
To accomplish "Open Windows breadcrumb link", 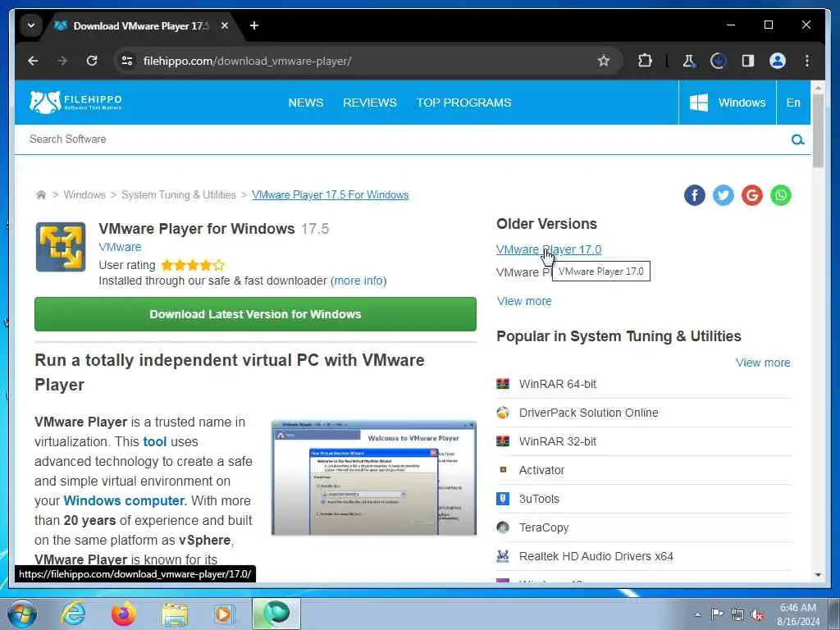I will [84, 195].
